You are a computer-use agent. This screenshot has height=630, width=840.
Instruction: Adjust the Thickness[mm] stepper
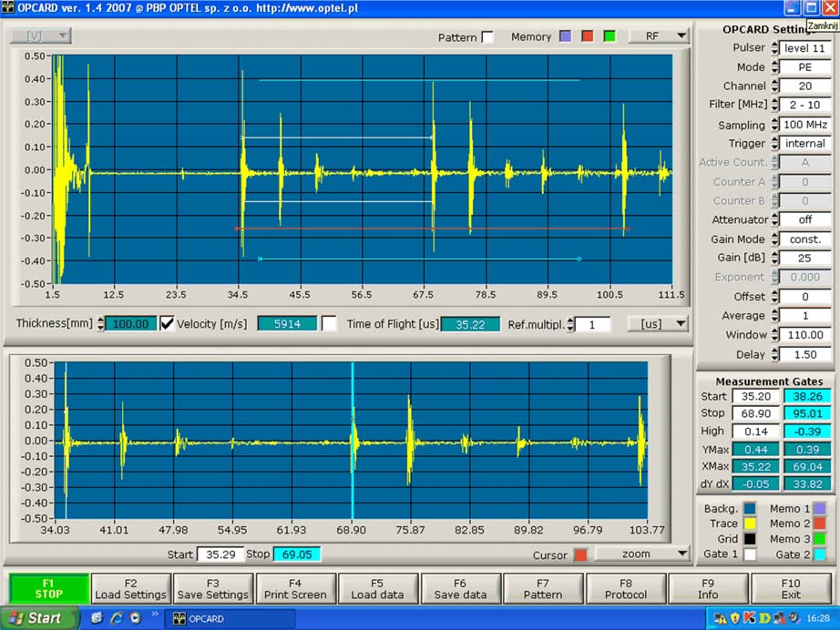click(x=100, y=324)
